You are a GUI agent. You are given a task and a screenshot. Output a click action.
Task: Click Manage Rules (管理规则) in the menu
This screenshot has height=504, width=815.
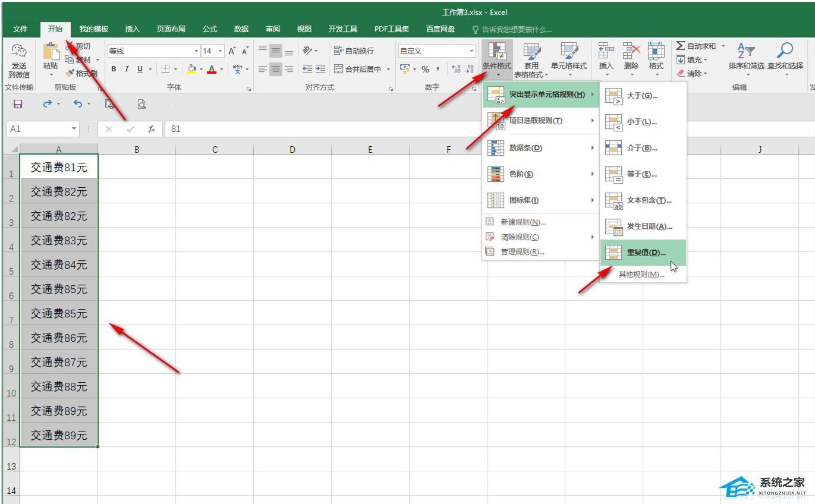522,251
